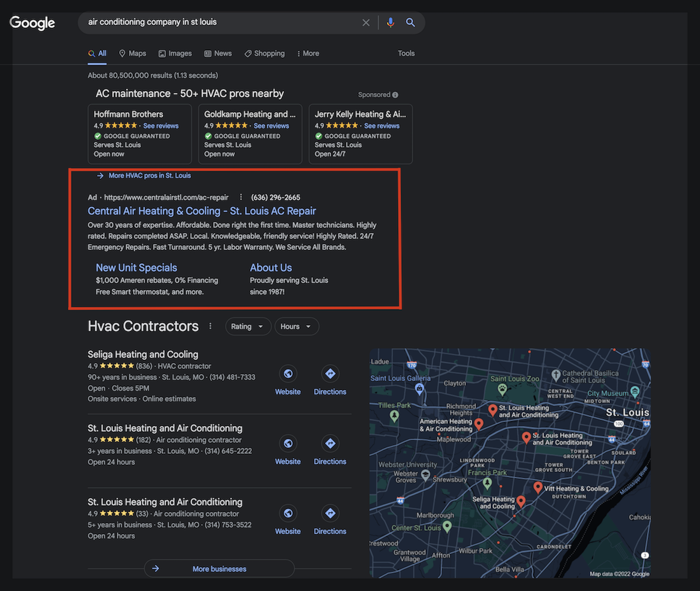
Task: Open three-dot menu beside the Central Air ad URL
Action: (241, 197)
